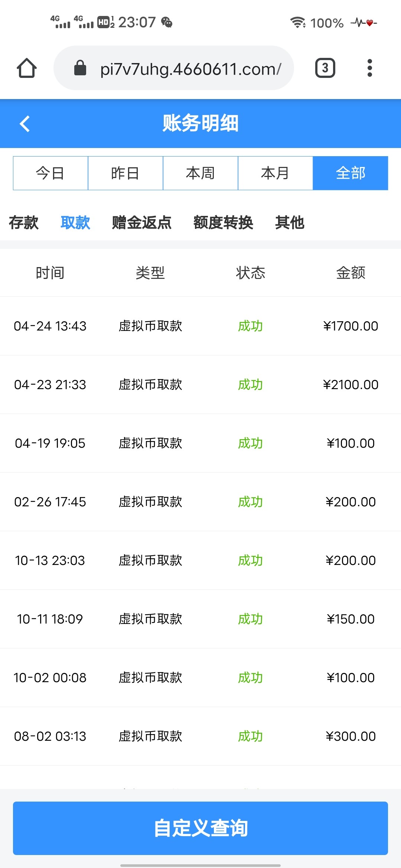This screenshot has width=401, height=868.
Task: Go back with the header arrow
Action: [25, 124]
